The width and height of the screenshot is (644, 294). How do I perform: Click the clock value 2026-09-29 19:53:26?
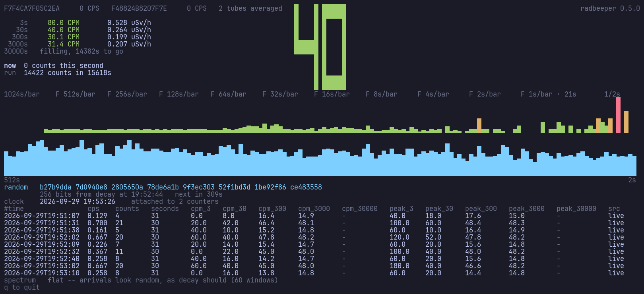tap(78, 201)
